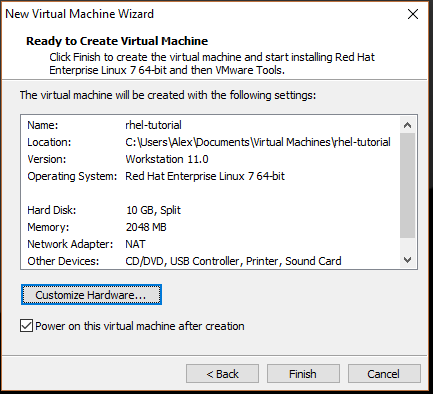Open the Customize Hardware dialog
Image resolution: width=433 pixels, height=394 pixels.
91,295
